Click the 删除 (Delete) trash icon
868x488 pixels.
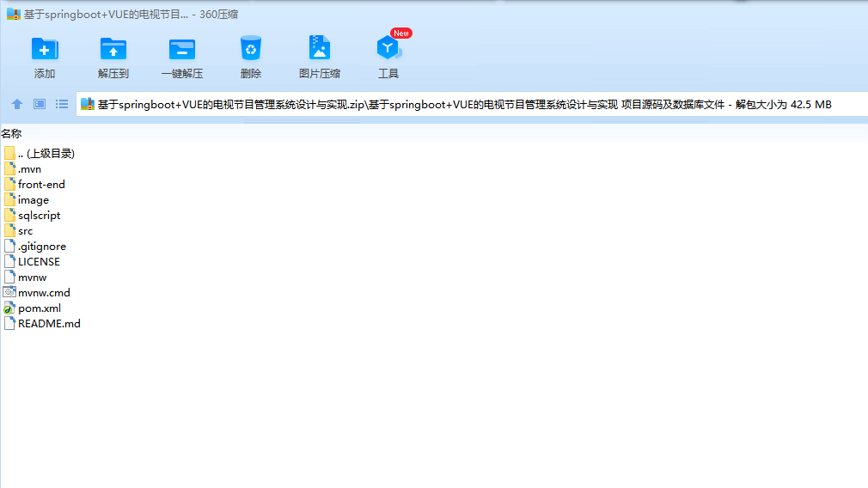click(251, 49)
